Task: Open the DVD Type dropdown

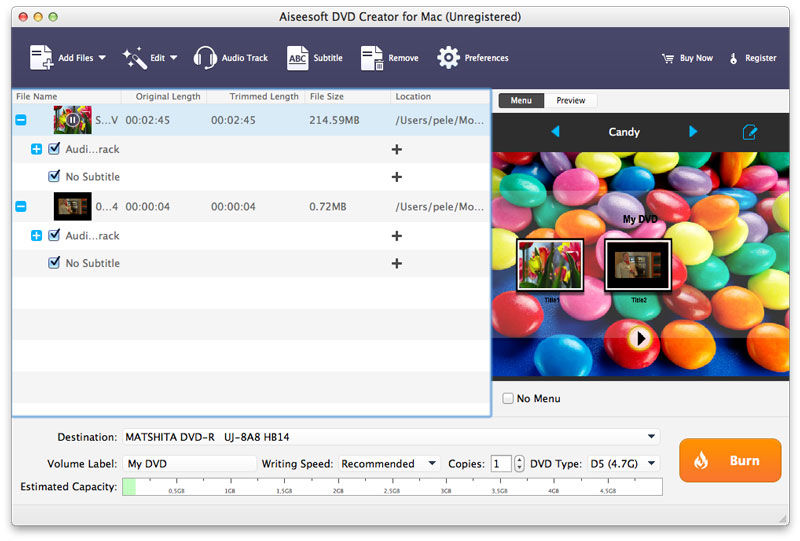Action: click(x=623, y=463)
